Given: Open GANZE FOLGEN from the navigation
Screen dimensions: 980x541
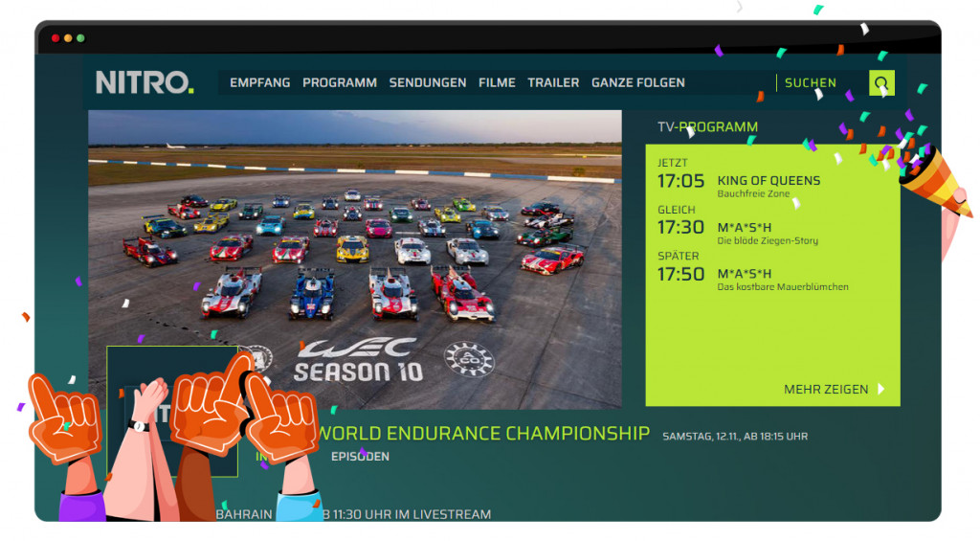Looking at the screenshot, I should tap(638, 82).
